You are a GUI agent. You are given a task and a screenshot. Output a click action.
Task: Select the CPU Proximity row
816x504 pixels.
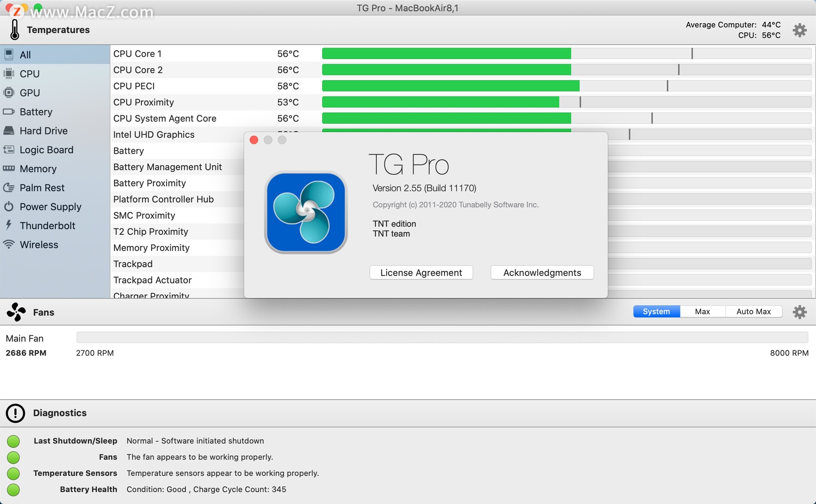(x=463, y=102)
